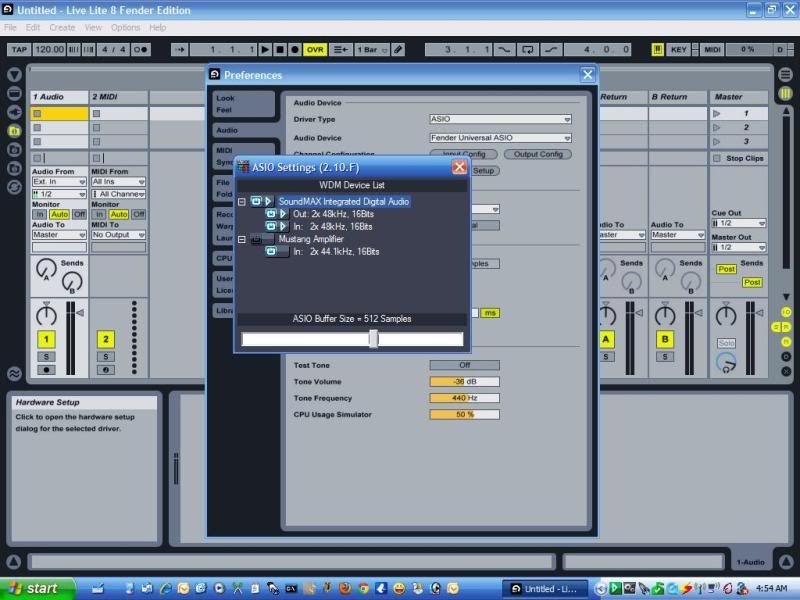Screen dimensions: 800x600
Task: Collapse the SoundMAX Integrated Digital Audio tree
Action: point(242,202)
